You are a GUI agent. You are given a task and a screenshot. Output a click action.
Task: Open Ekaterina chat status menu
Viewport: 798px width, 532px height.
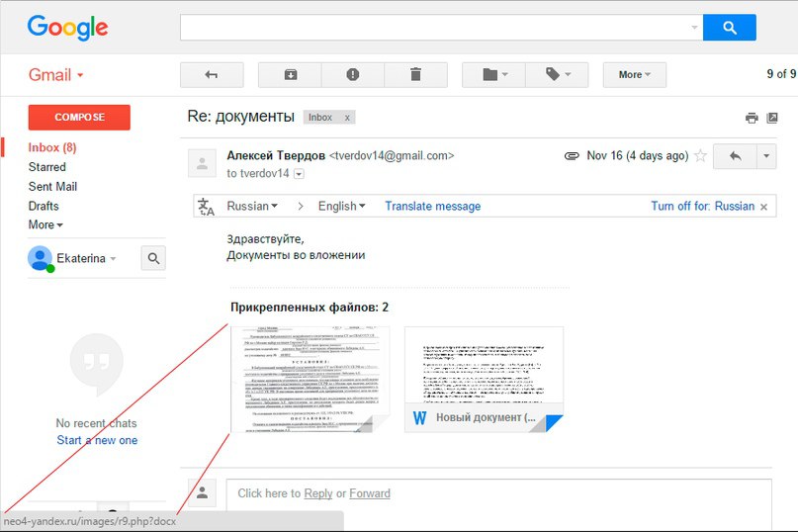86,259
